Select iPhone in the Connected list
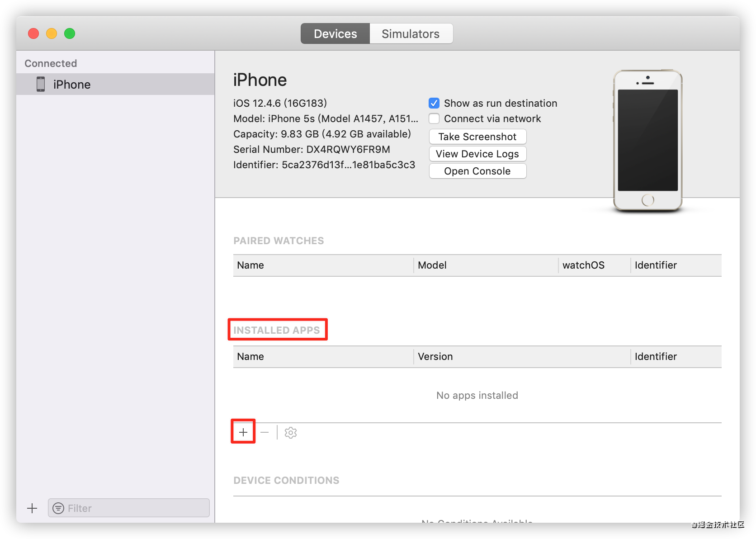This screenshot has width=756, height=539. click(x=115, y=84)
